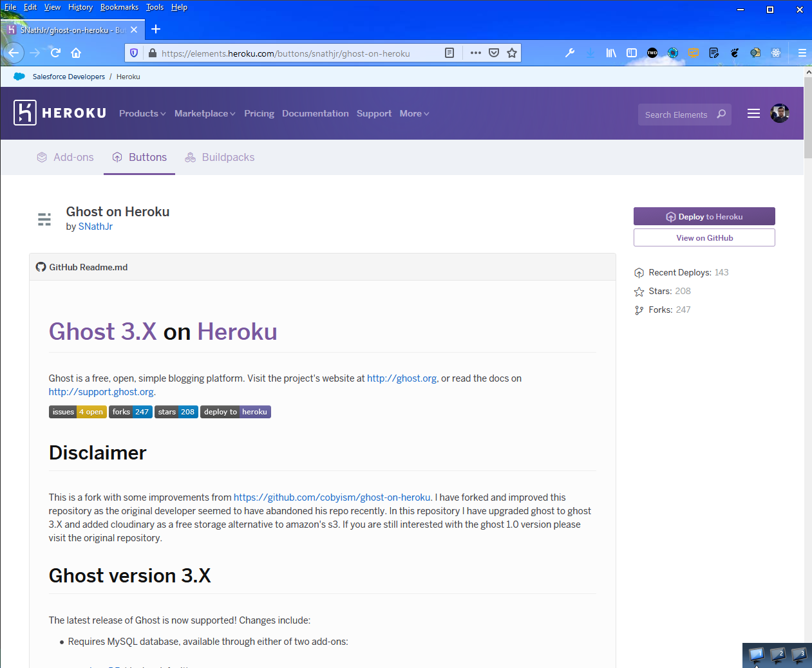Switch to workspace 2 in the tray
The image size is (812, 668).
(777, 656)
